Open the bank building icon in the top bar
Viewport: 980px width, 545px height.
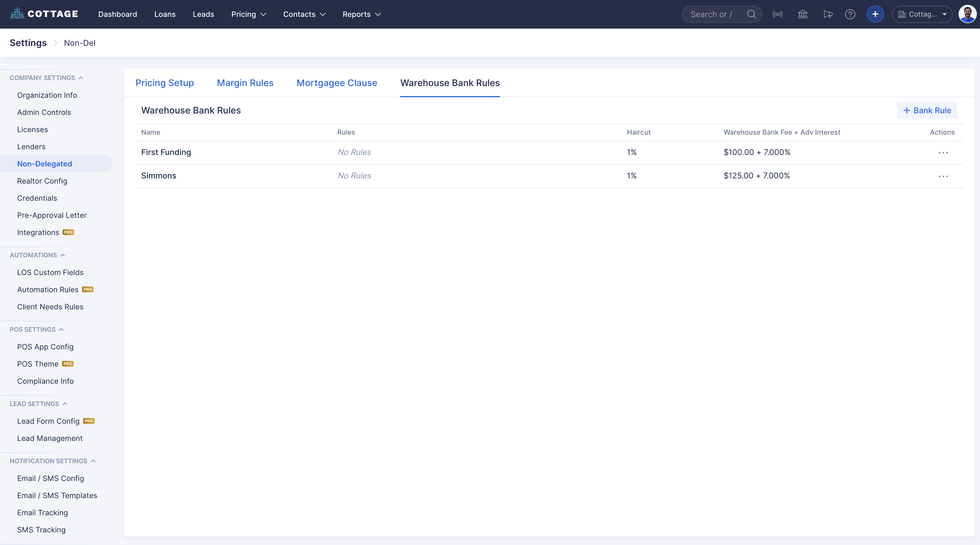pos(802,15)
